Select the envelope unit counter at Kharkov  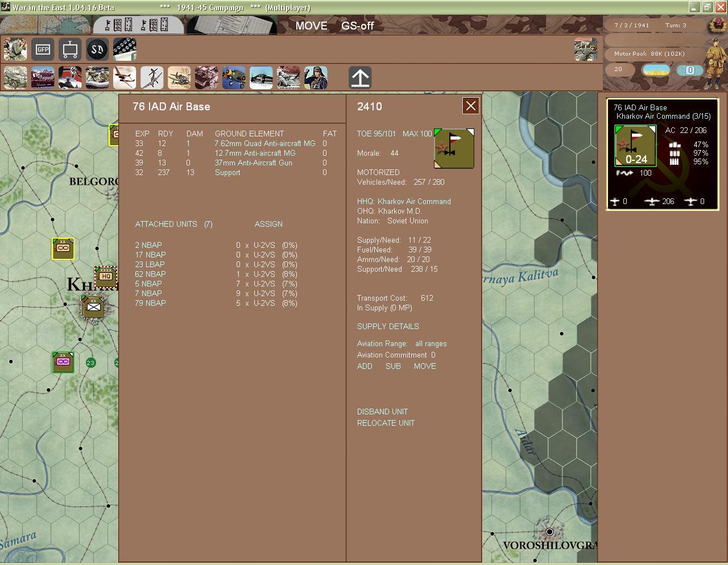click(x=93, y=307)
